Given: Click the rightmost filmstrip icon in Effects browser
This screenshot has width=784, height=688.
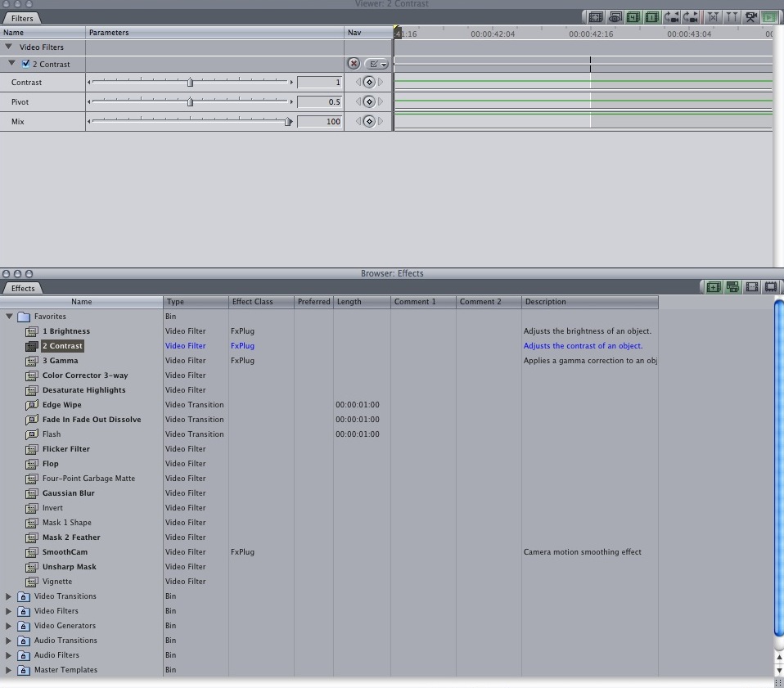Looking at the screenshot, I should click(770, 287).
